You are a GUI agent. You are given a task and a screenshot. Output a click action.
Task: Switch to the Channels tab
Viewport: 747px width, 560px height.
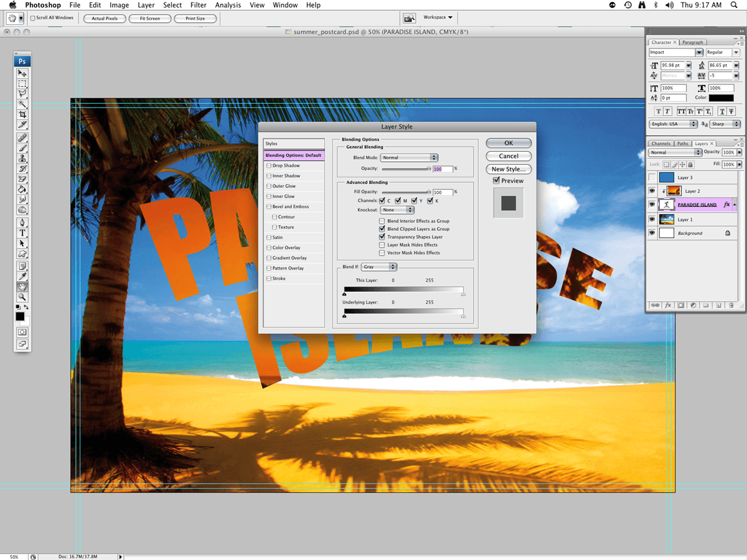pyautogui.click(x=660, y=144)
